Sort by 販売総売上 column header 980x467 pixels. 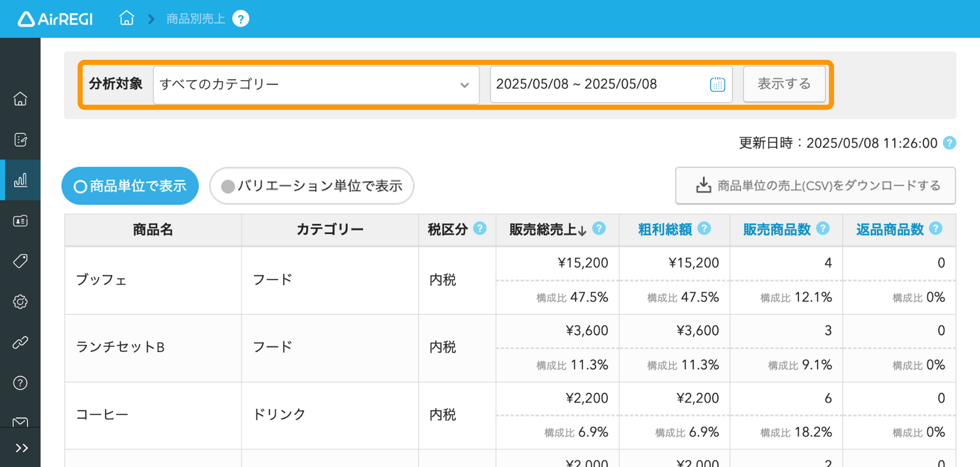pyautogui.click(x=548, y=229)
